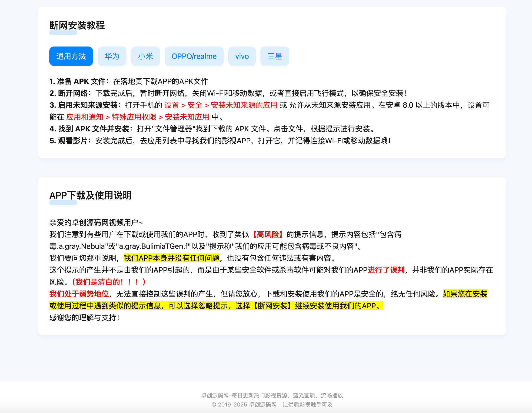The image size is (532, 413).
Task: Switch to the 华为 tab
Action: pyautogui.click(x=112, y=56)
